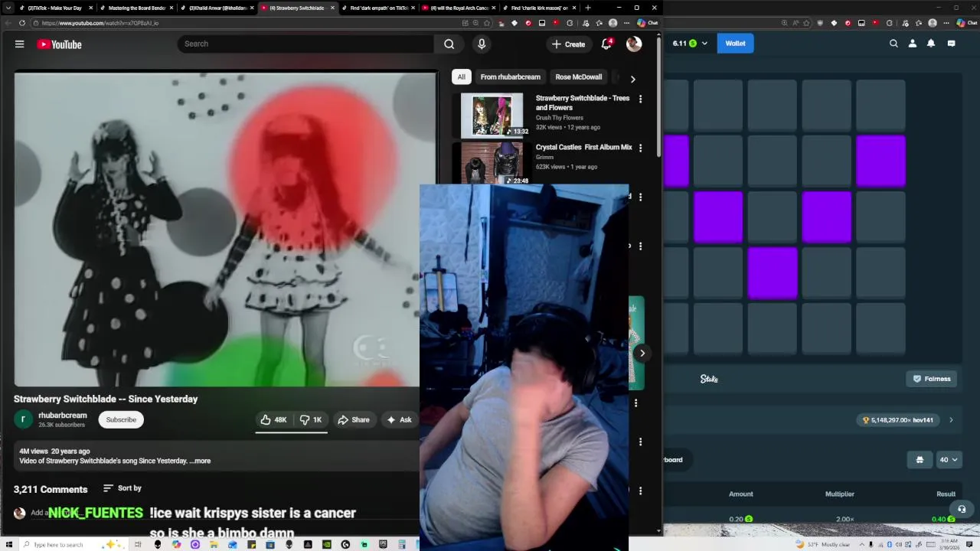Open Copilot Chat in left browser
The width and height of the screenshot is (980, 551).
648,23
